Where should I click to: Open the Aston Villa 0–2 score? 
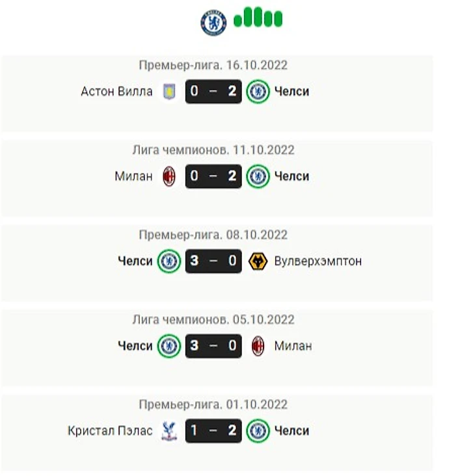click(x=213, y=92)
